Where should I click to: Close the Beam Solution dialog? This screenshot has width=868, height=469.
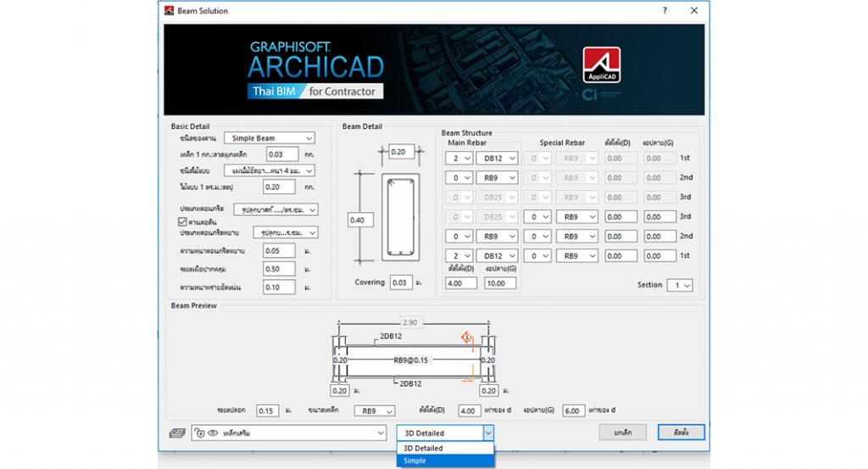pyautogui.click(x=693, y=10)
